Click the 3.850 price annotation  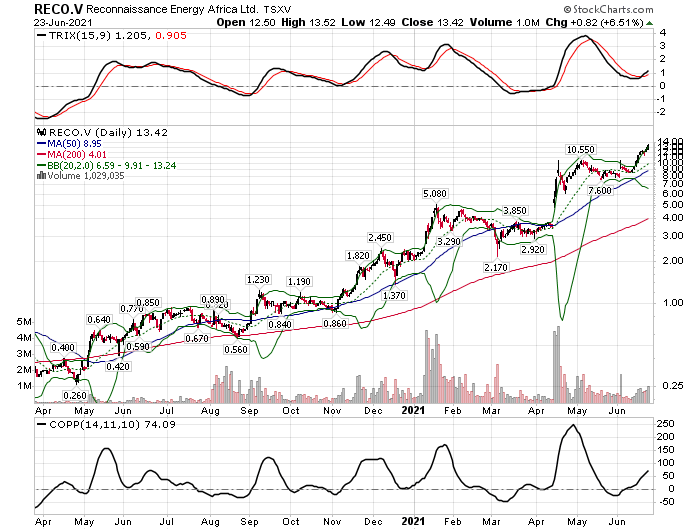pos(515,211)
